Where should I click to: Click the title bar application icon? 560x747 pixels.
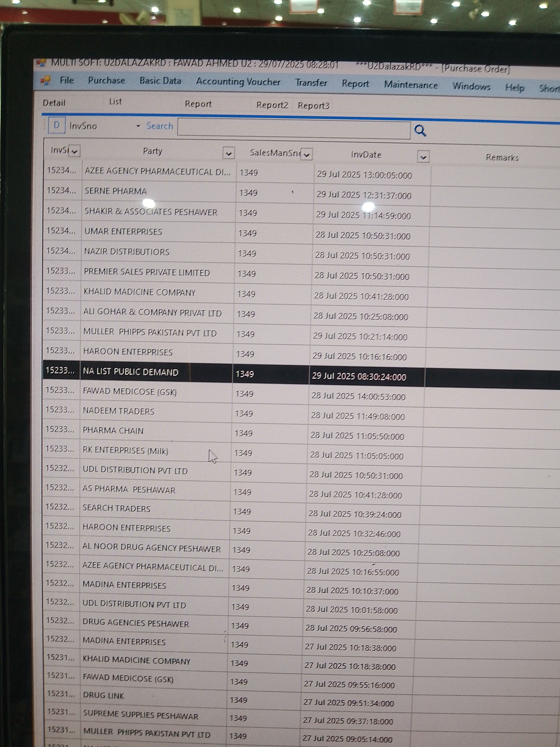tap(41, 63)
